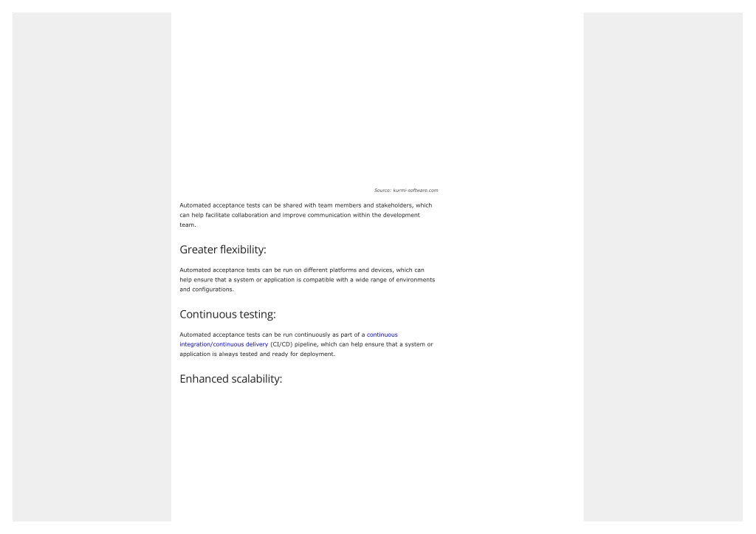This screenshot has height=534, width=756.
Task: Click the paragraph about team members and stakeholders
Action: (306, 215)
